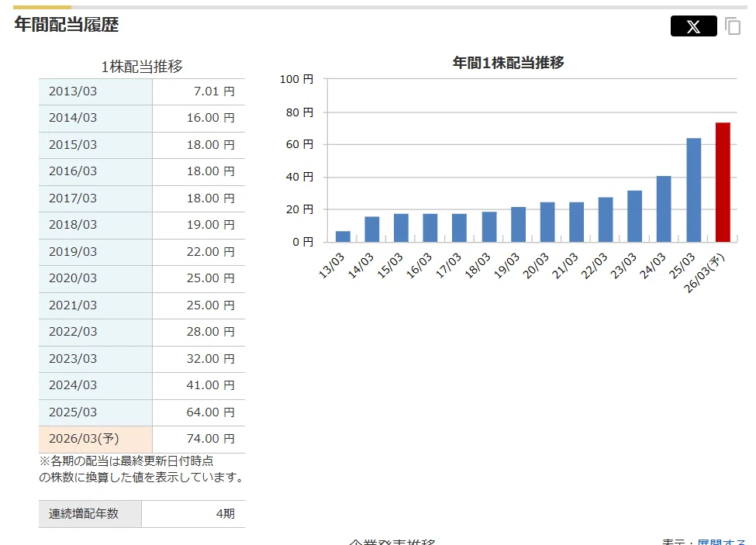Click the blue 19/03 chart bar
This screenshot has width=756, height=545.
coord(518,225)
